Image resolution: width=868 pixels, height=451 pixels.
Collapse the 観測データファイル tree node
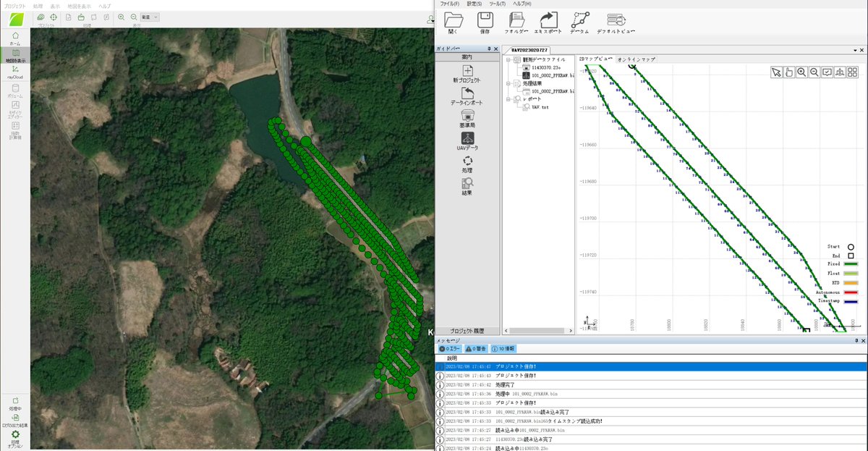(507, 60)
